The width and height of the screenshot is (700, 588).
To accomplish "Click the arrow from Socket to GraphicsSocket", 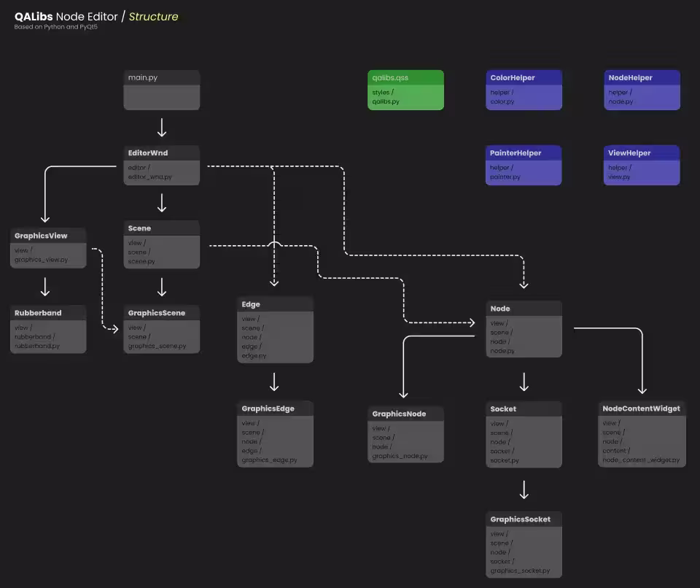I will (524, 490).
